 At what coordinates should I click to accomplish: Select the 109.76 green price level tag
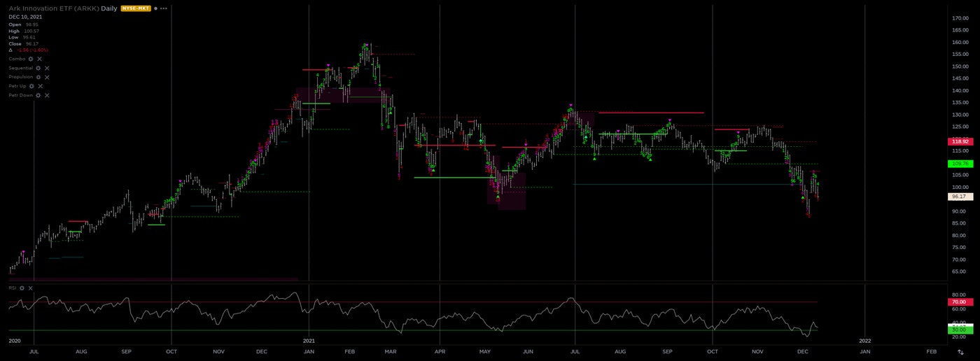(x=959, y=164)
